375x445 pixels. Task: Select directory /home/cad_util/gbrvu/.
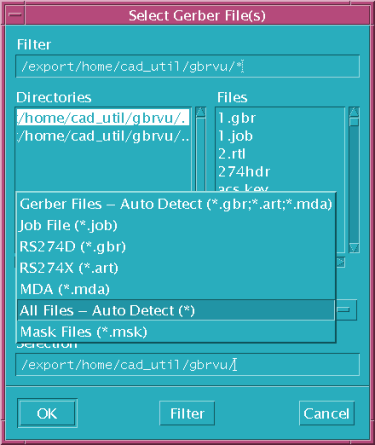(x=103, y=118)
